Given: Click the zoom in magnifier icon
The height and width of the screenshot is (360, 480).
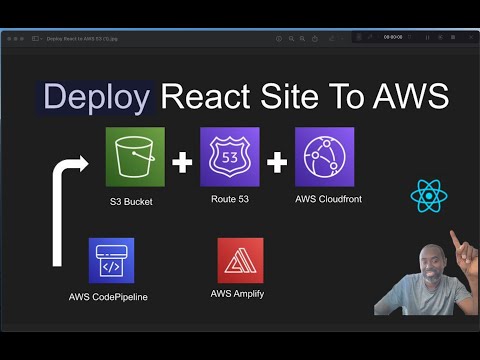Looking at the screenshot, I should (302, 39).
